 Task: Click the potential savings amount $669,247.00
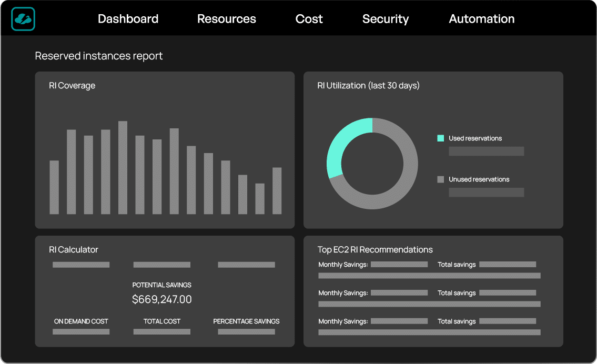(162, 299)
